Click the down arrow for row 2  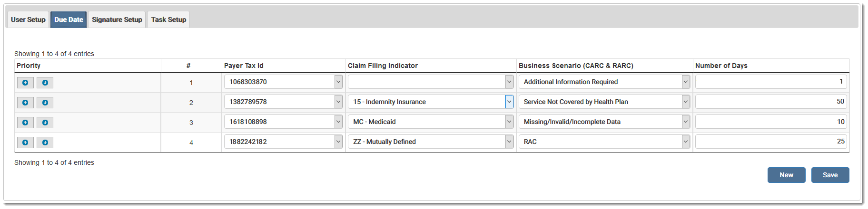pyautogui.click(x=45, y=103)
